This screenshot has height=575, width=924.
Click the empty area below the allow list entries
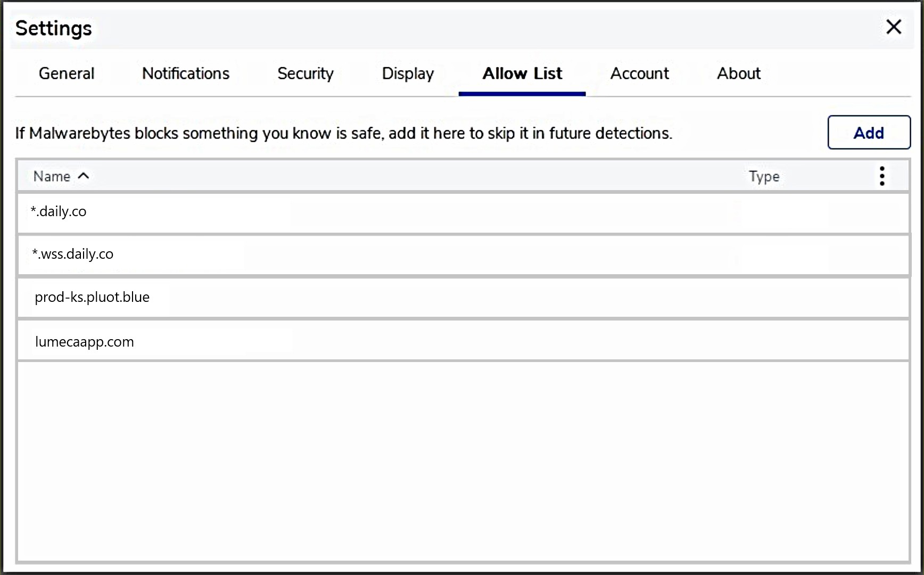coord(463,461)
